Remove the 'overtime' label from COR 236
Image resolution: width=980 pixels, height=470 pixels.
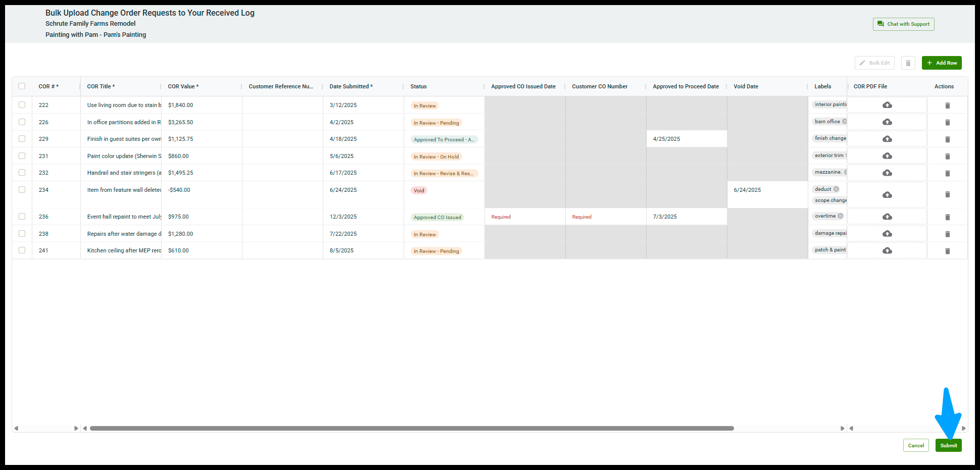pyautogui.click(x=840, y=216)
